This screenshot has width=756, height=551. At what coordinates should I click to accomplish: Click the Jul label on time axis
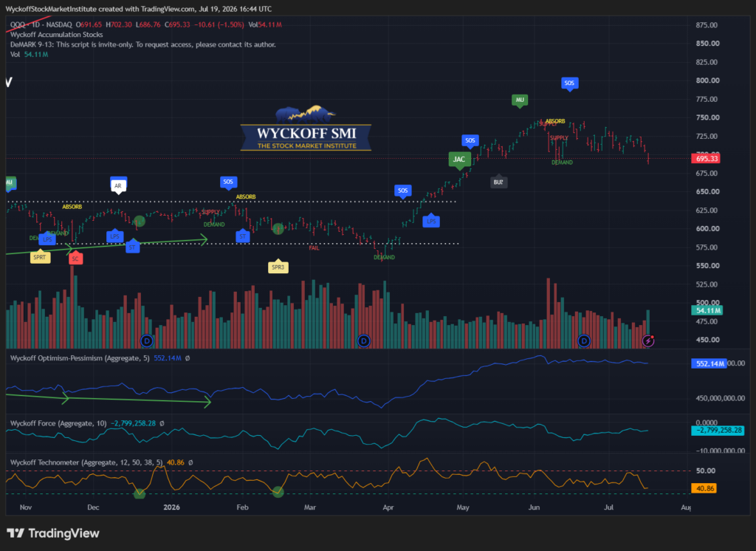click(609, 507)
